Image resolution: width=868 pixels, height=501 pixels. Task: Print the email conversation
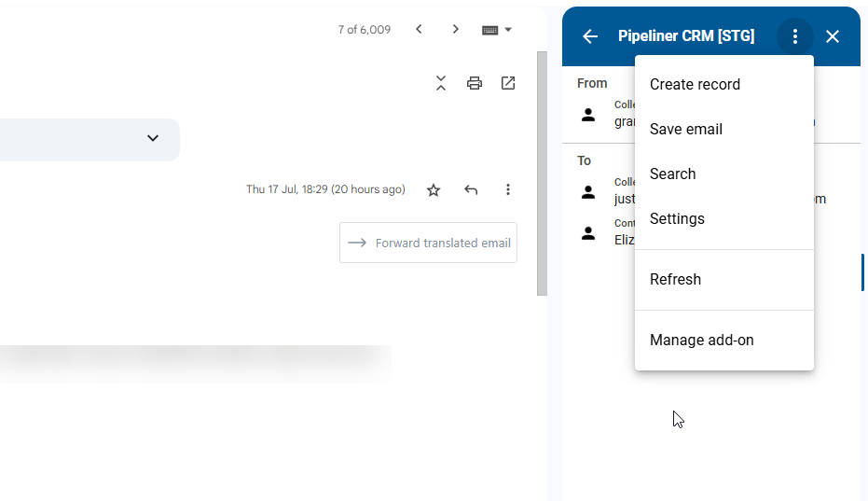(x=475, y=83)
